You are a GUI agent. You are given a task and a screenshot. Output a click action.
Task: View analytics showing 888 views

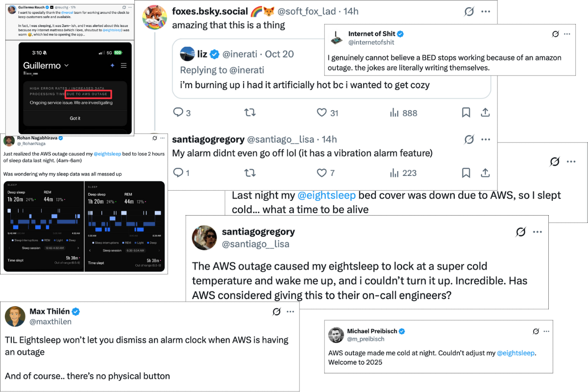point(395,113)
